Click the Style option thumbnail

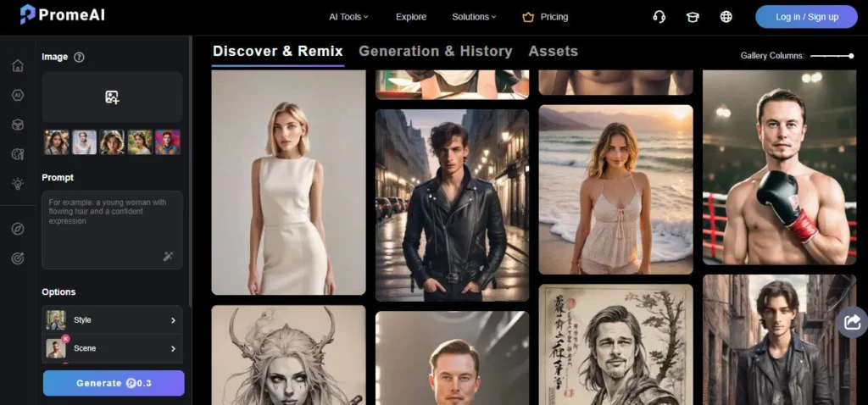(56, 320)
